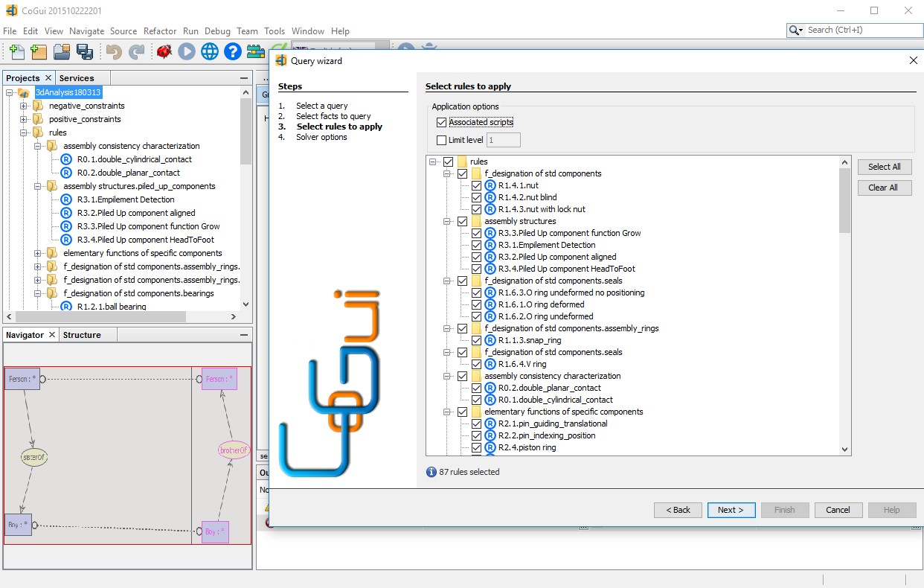Open the Refactor menu
The image size is (924, 588).
coord(160,31)
